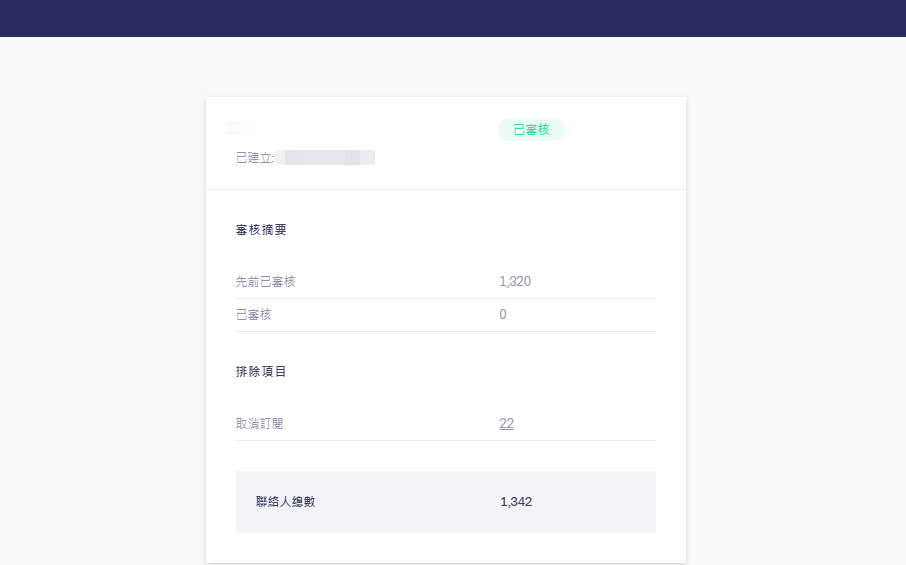Image resolution: width=906 pixels, height=565 pixels.
Task: Click the reviewed count value 0
Action: (503, 315)
